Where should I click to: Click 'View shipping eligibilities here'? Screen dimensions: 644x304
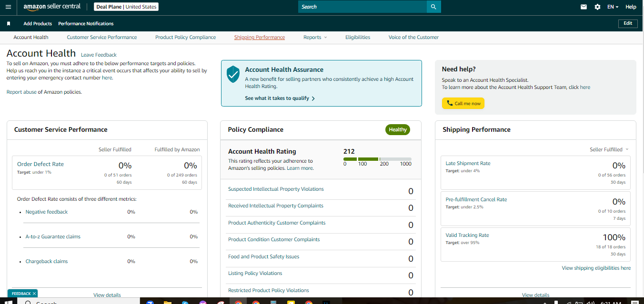coord(596,268)
